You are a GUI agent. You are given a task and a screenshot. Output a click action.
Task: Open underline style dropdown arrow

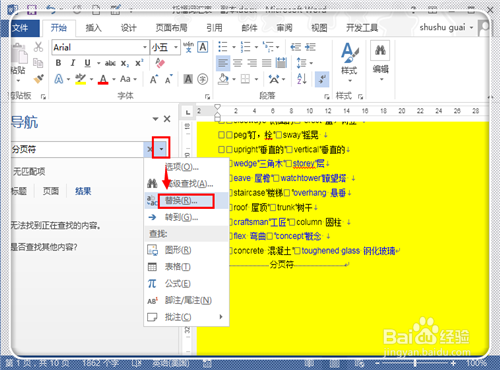tap(99, 63)
